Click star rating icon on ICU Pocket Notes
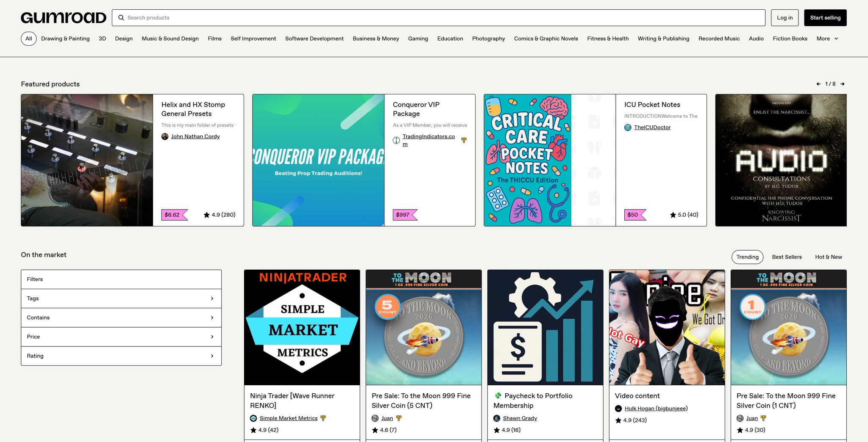Viewport: 868px width, 442px height. (x=673, y=215)
